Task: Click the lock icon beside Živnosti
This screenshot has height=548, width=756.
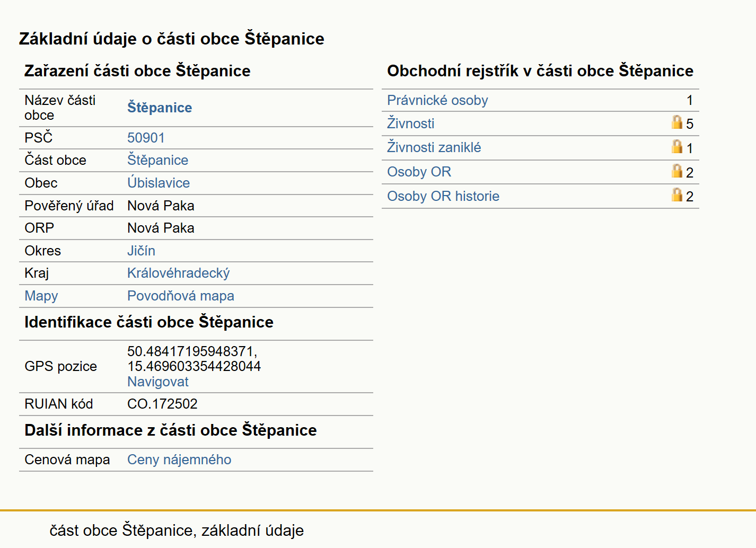Action: click(677, 122)
